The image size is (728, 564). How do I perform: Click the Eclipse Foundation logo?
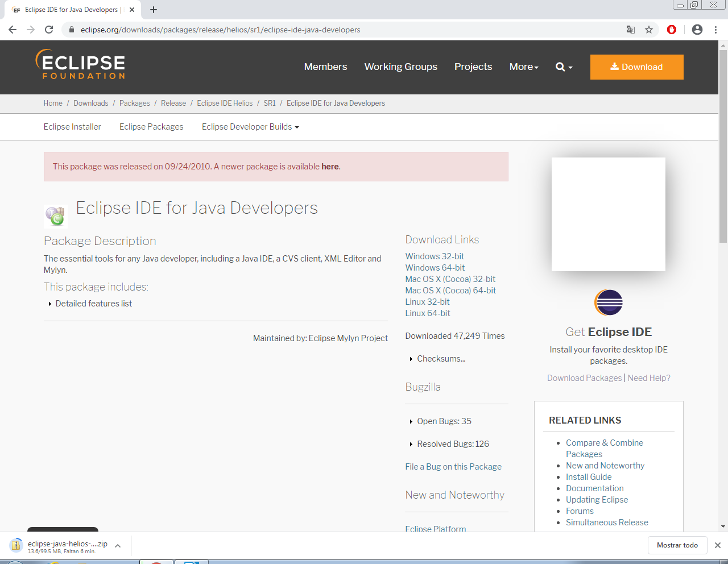coord(80,64)
